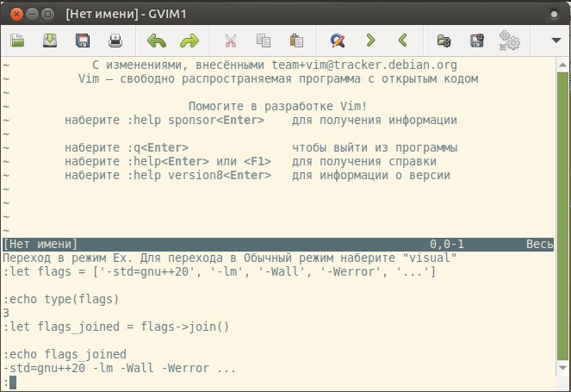Click the ':let flags = [...]' command line
The image size is (571, 392).
[220, 271]
